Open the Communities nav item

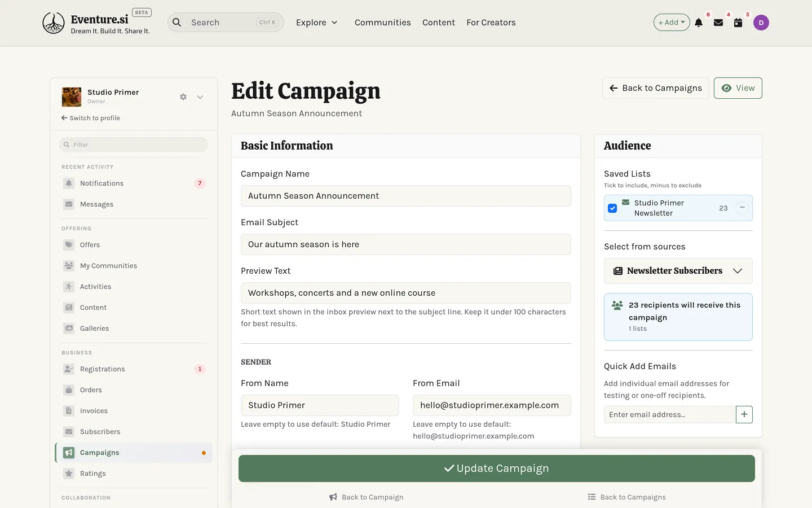pos(383,23)
